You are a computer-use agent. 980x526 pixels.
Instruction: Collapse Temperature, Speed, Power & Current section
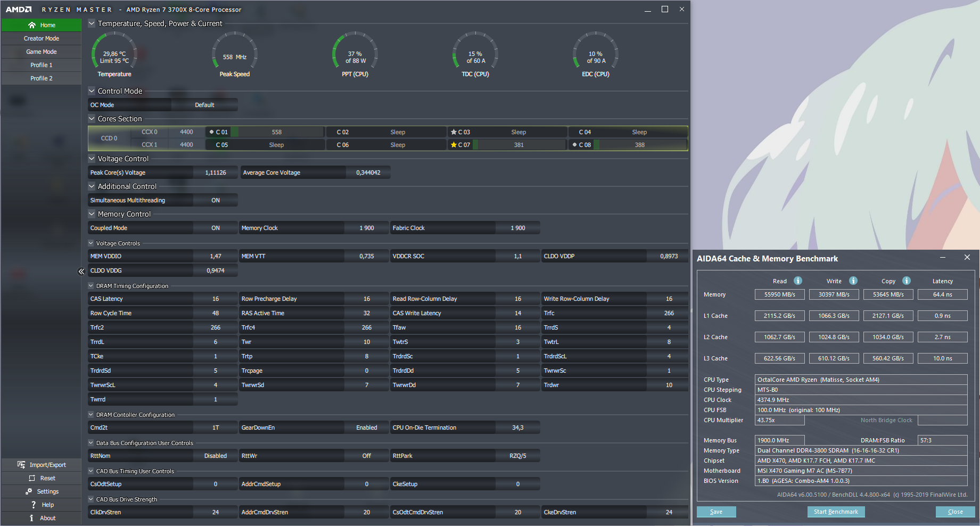tap(92, 23)
